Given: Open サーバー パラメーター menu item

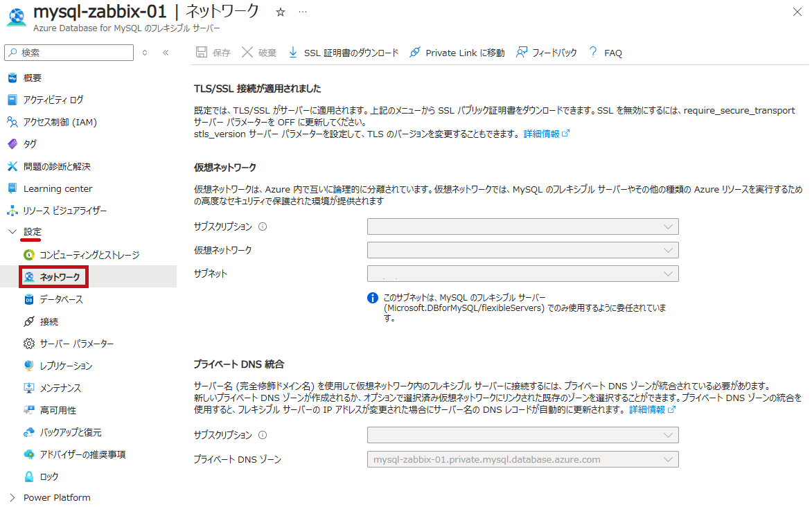Looking at the screenshot, I should (77, 344).
